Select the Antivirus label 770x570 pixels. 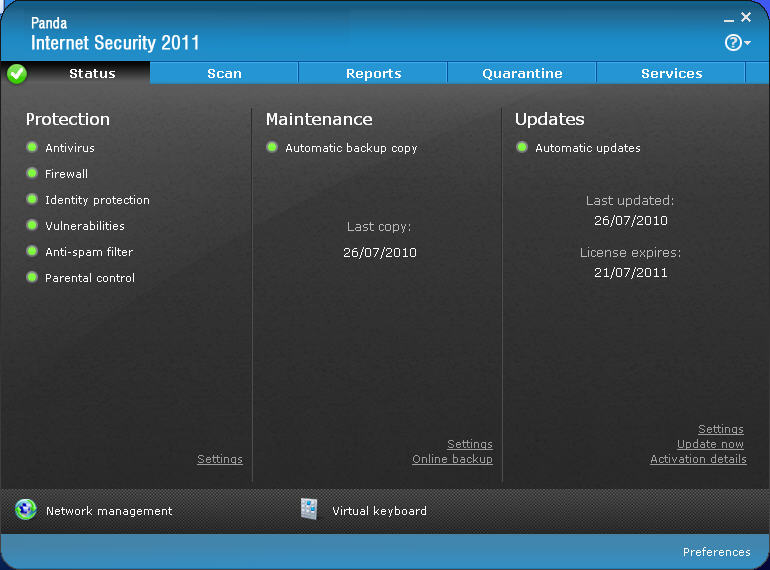(70, 148)
